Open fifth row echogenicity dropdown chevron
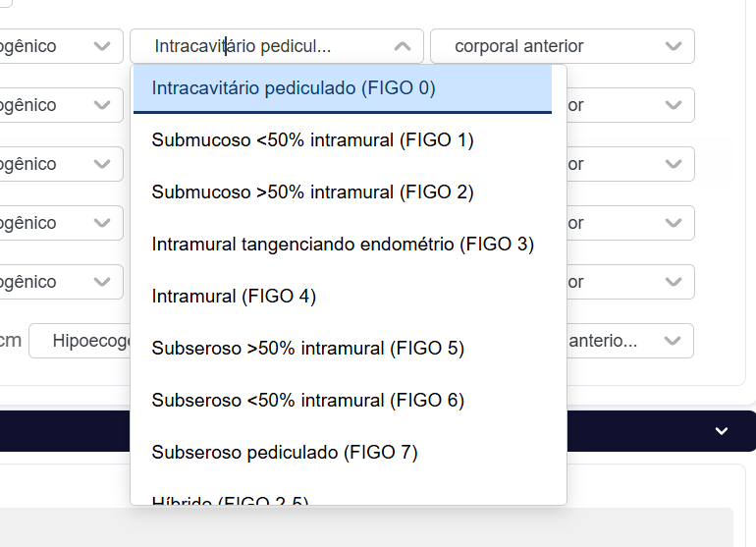 pos(102,282)
